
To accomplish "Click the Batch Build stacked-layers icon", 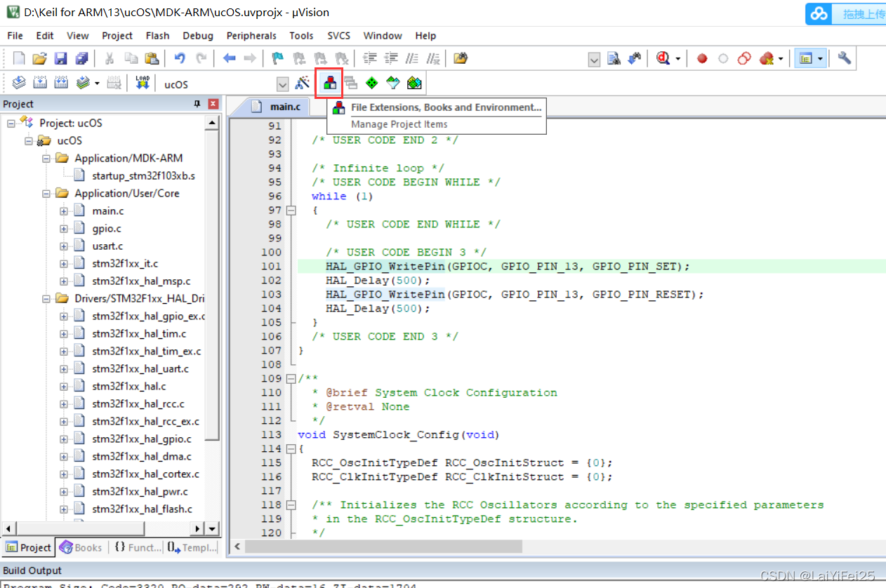I will coord(83,83).
